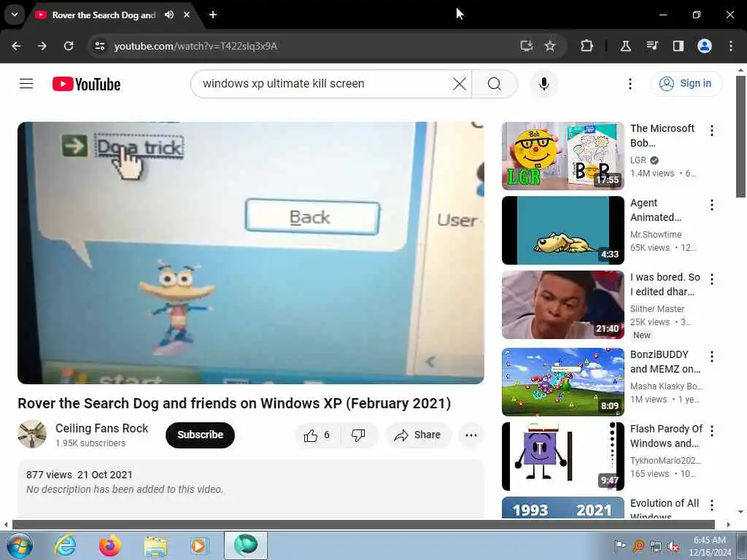Search with your voice microphone

[544, 84]
